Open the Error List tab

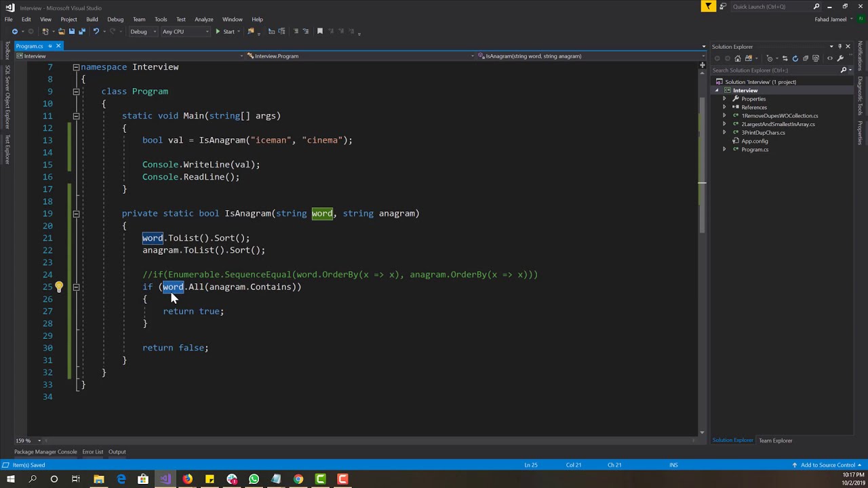[x=93, y=452]
